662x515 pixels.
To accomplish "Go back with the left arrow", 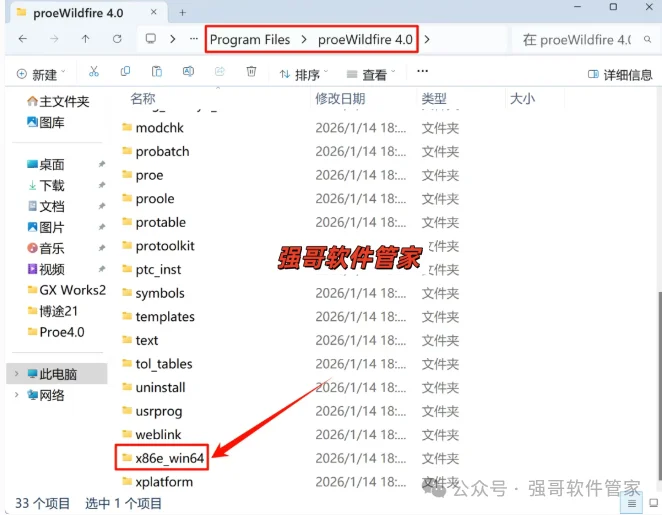I will [x=23, y=39].
